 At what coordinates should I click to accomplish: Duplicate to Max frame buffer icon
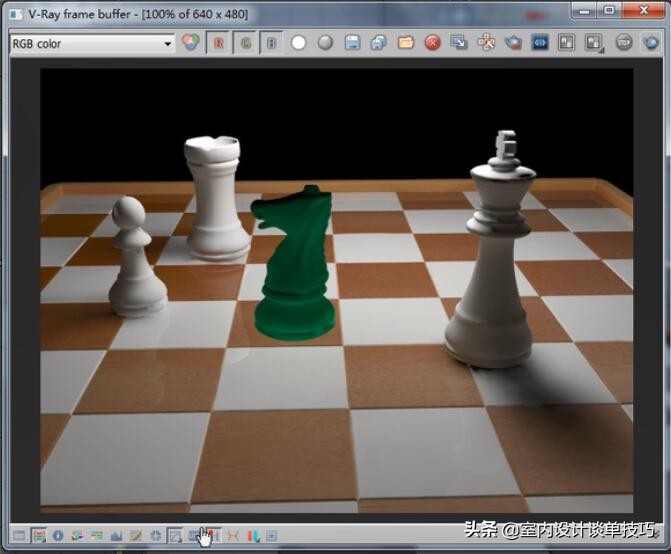coord(459,43)
